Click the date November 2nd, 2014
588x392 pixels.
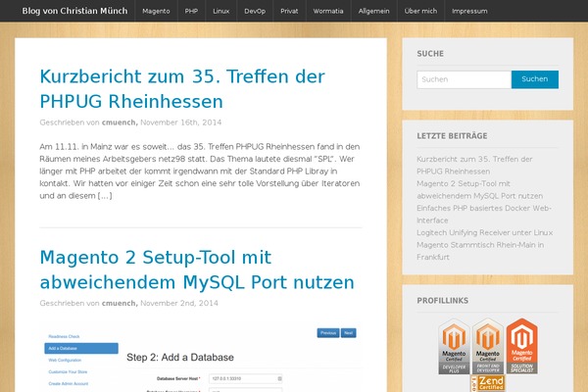[179, 303]
